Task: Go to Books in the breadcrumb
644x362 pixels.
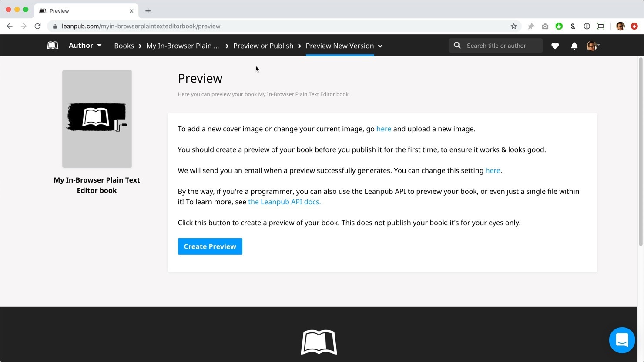Action: [x=124, y=46]
